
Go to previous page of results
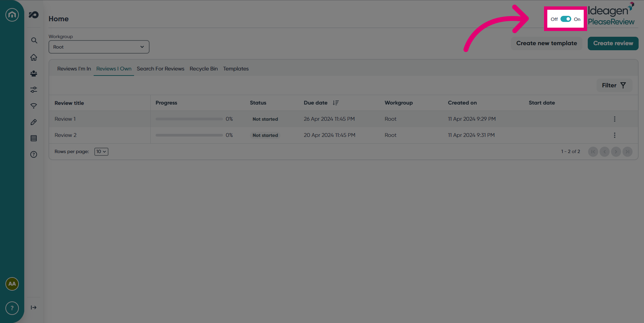[x=605, y=152]
